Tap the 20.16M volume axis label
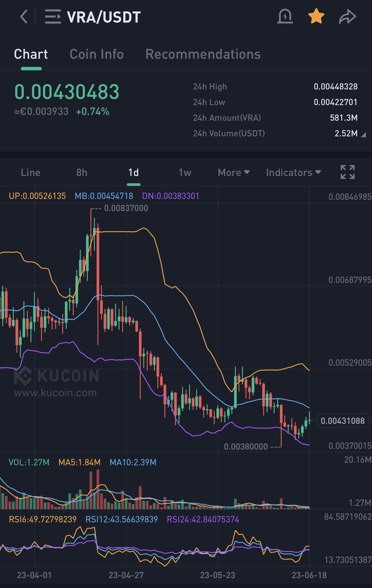This screenshot has height=588, width=372. [x=358, y=460]
